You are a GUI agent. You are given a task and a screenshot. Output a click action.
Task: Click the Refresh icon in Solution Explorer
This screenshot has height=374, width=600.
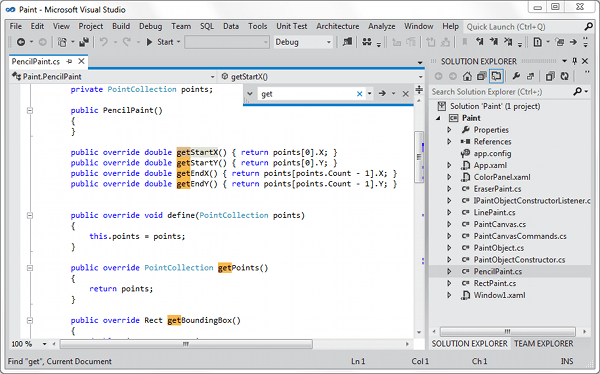click(x=565, y=77)
